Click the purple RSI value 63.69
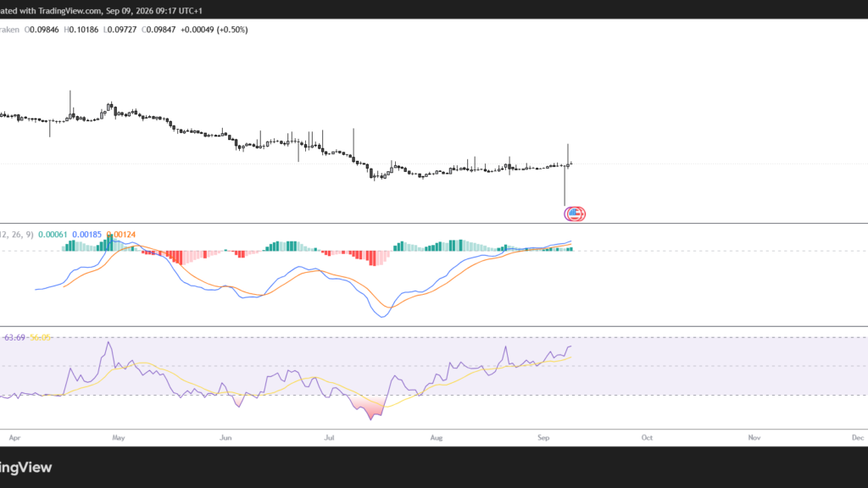The height and width of the screenshot is (488, 868). tap(14, 337)
